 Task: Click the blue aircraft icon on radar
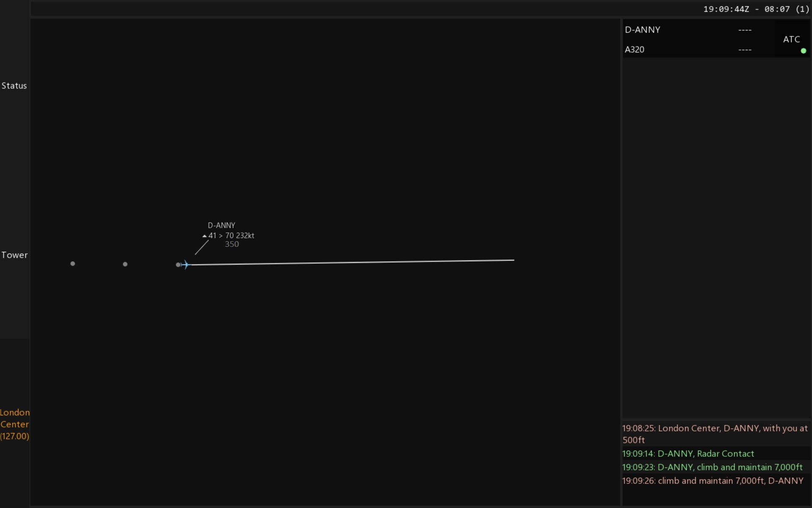pos(186,265)
